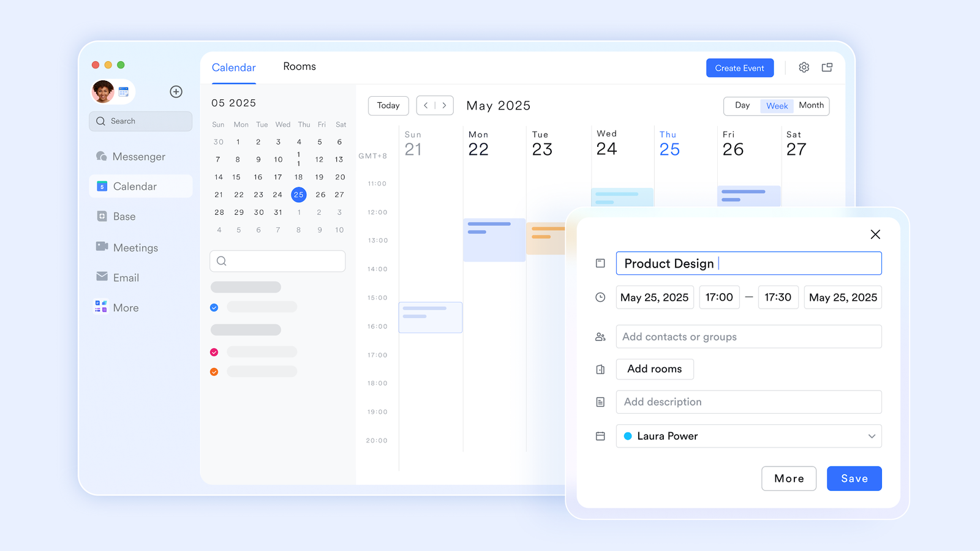Toggle the orange calendar checkbox
The height and width of the screenshot is (551, 980).
pyautogui.click(x=214, y=372)
